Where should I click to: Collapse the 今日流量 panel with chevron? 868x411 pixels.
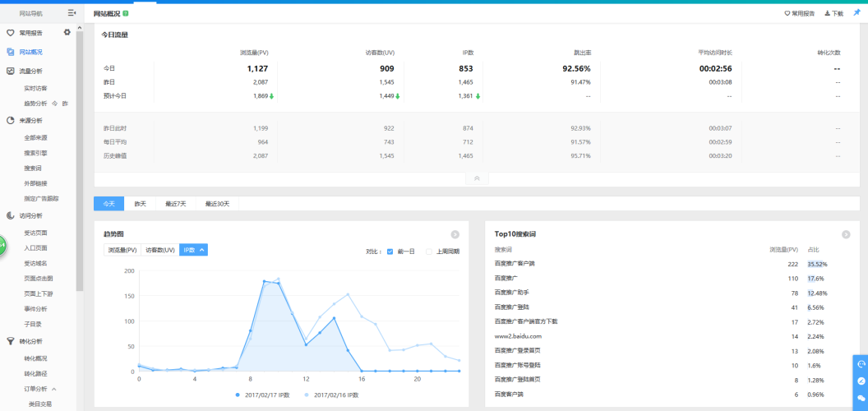[x=477, y=178]
